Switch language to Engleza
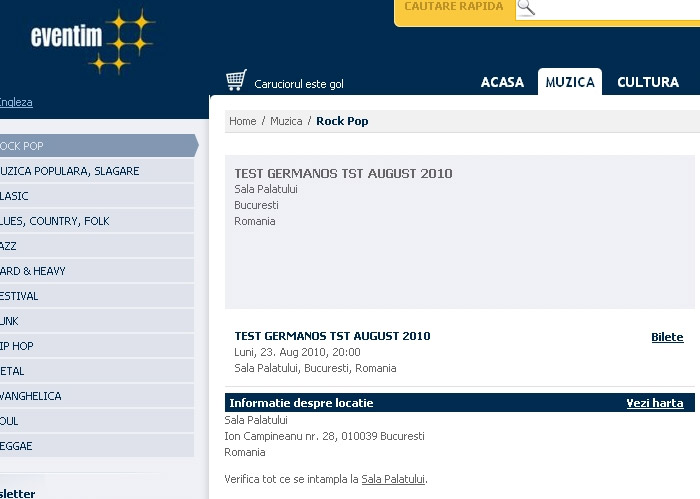The height and width of the screenshot is (499, 700). coord(16,102)
